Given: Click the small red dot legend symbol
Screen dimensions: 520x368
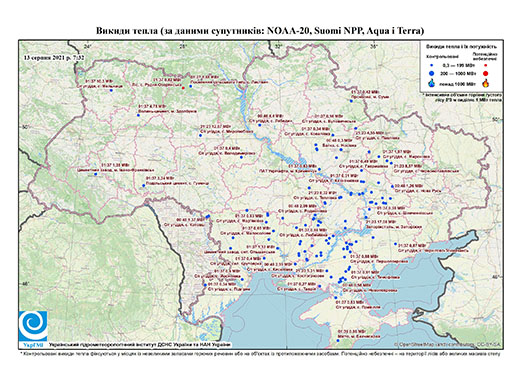Looking at the screenshot, I should coord(485,65).
